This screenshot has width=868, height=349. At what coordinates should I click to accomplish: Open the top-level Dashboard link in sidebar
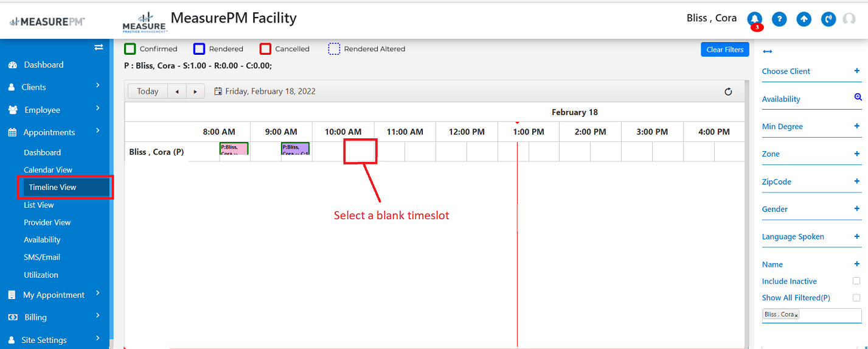[44, 65]
